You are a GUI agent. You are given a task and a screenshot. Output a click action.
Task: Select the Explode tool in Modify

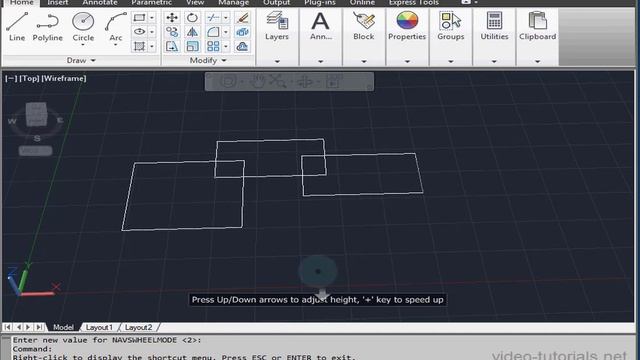(242, 32)
